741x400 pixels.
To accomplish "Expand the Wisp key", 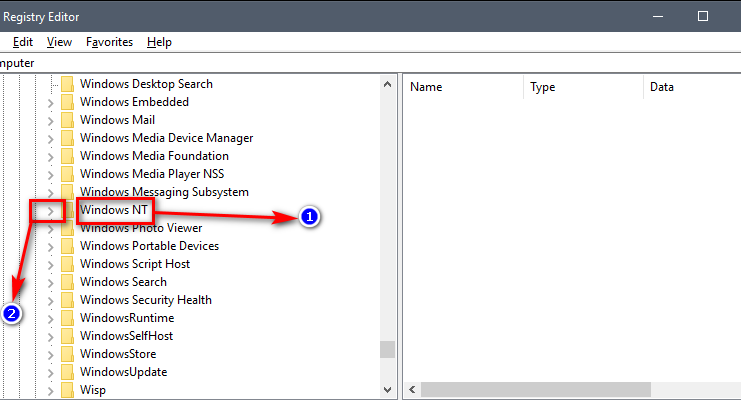I will [x=51, y=391].
